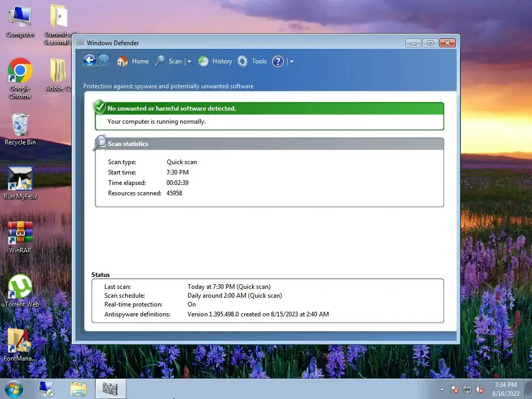Click the forward arrow in Windows Defender

[x=104, y=61]
